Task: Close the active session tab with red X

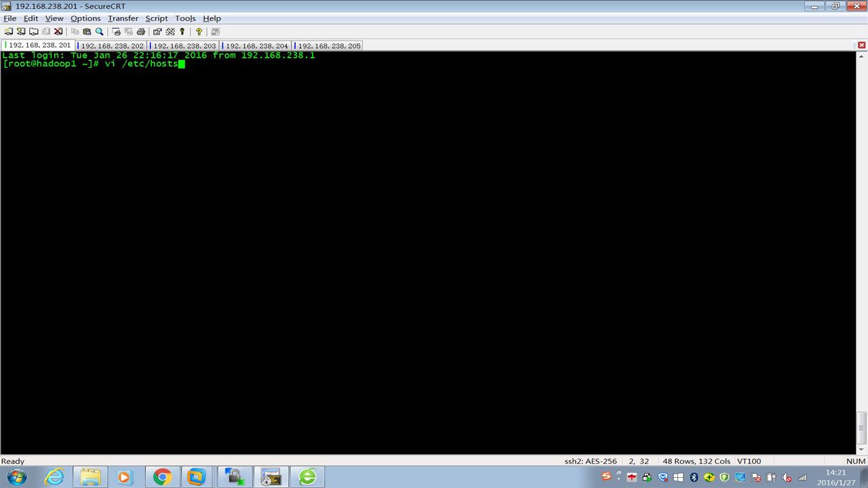Action: pyautogui.click(x=862, y=45)
